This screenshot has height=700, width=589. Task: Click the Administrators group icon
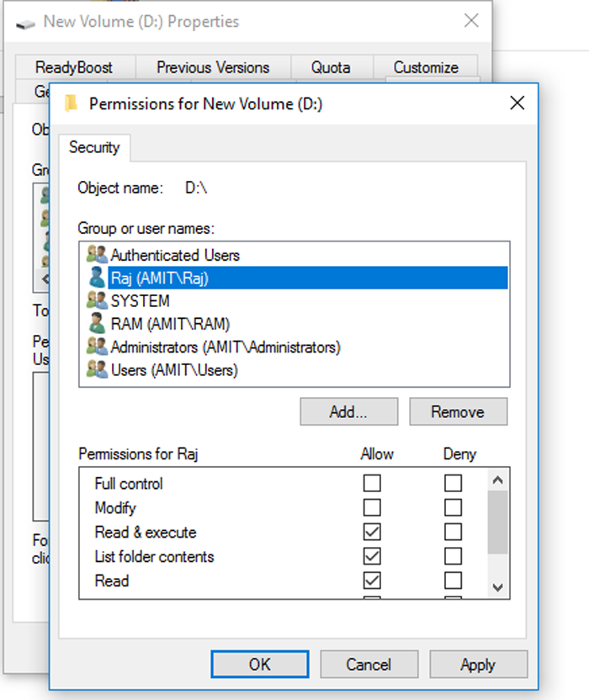tap(97, 347)
